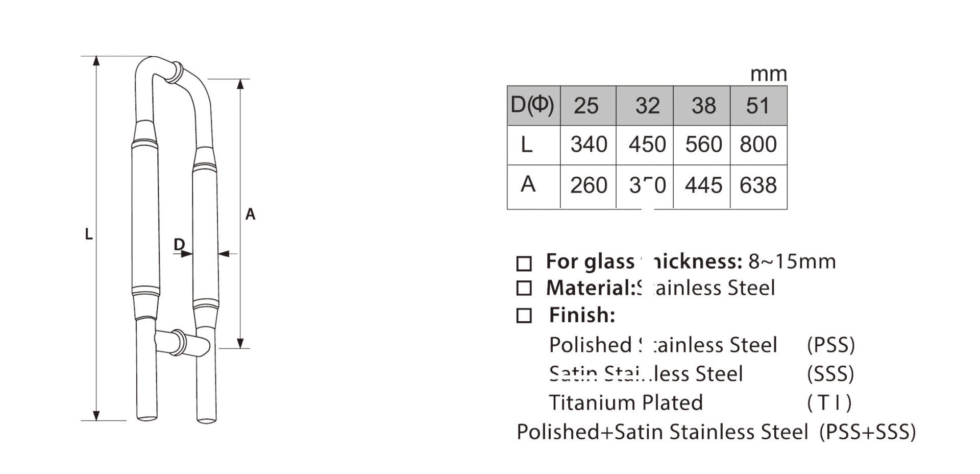Click the (SSS) finish code
This screenshot has width=980, height=474.
830,374
